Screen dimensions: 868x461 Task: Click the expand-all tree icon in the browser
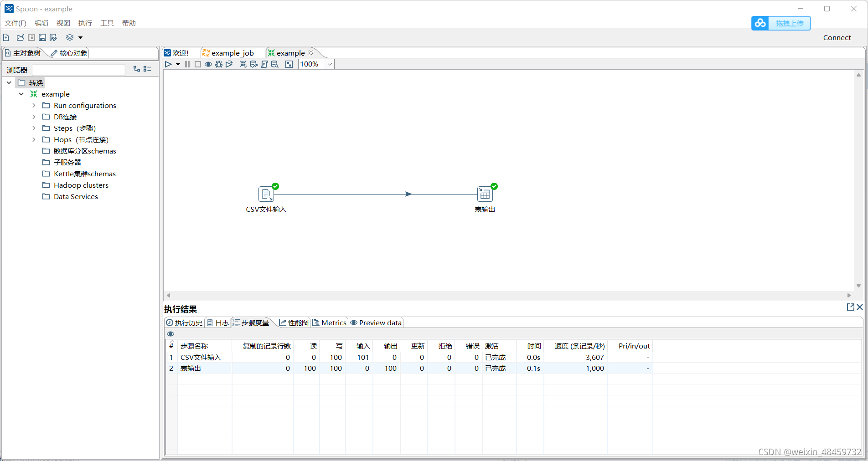(137, 69)
